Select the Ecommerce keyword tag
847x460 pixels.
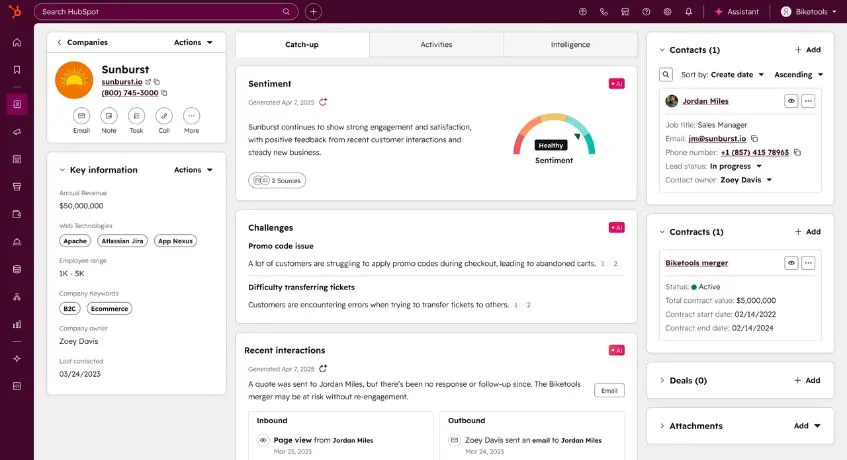coord(110,309)
